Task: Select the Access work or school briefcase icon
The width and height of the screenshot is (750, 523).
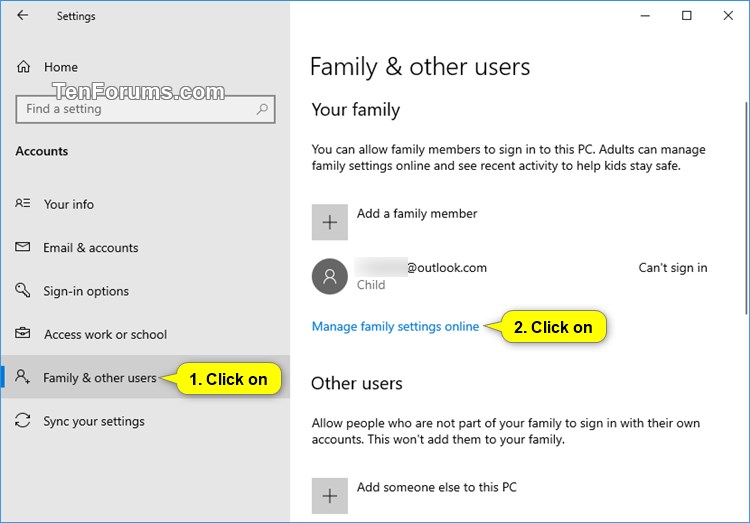Action: [22, 333]
